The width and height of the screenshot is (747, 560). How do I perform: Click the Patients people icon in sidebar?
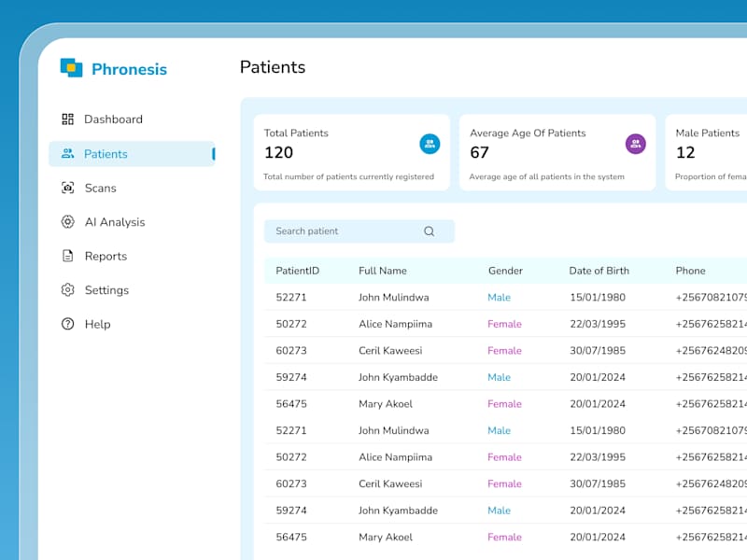pyautogui.click(x=67, y=153)
